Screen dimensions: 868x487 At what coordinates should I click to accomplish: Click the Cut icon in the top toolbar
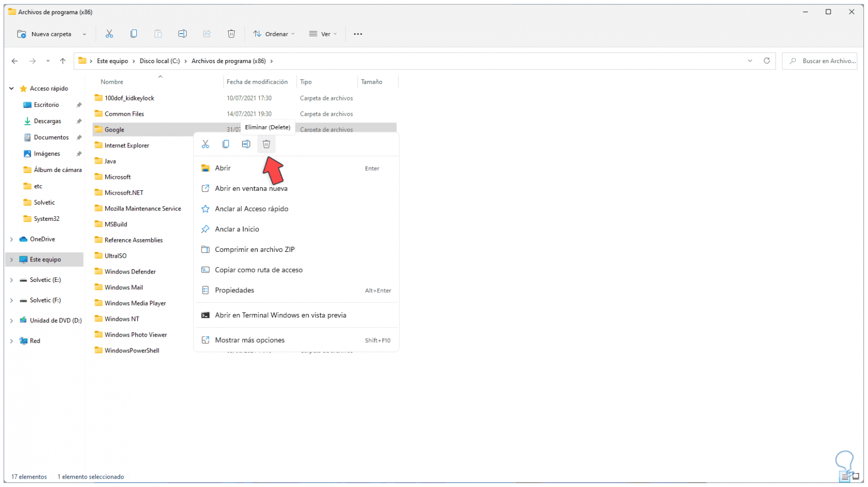coord(109,34)
